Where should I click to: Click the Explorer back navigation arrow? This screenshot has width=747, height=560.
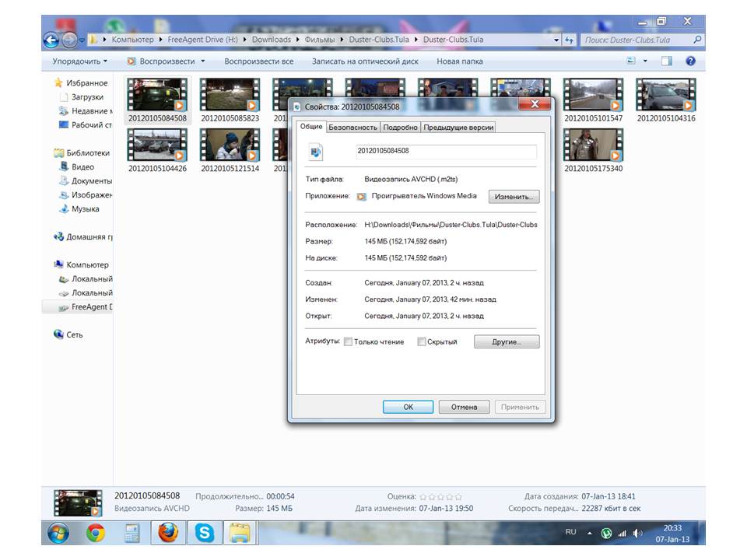52,40
